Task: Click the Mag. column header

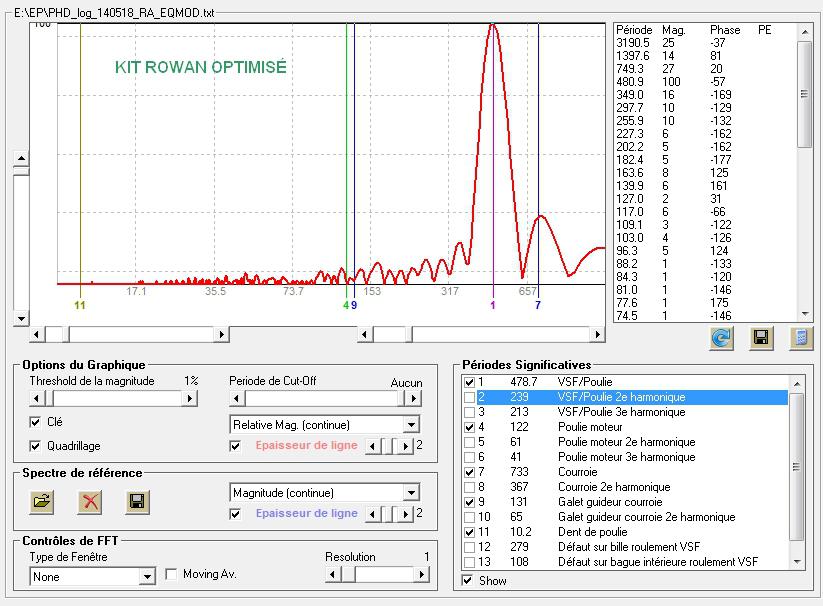Action: point(674,30)
